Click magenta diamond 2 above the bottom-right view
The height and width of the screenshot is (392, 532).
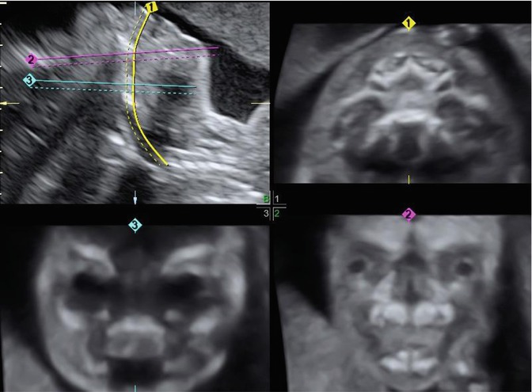pos(408,215)
